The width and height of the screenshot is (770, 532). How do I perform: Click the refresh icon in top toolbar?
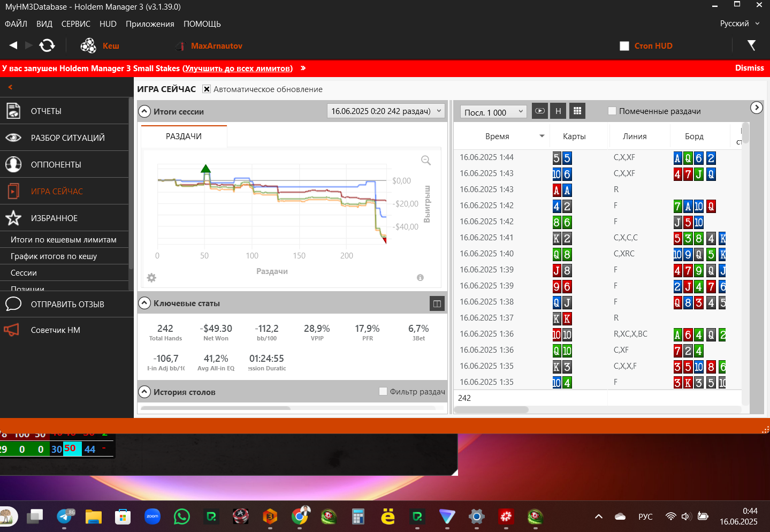(x=47, y=45)
